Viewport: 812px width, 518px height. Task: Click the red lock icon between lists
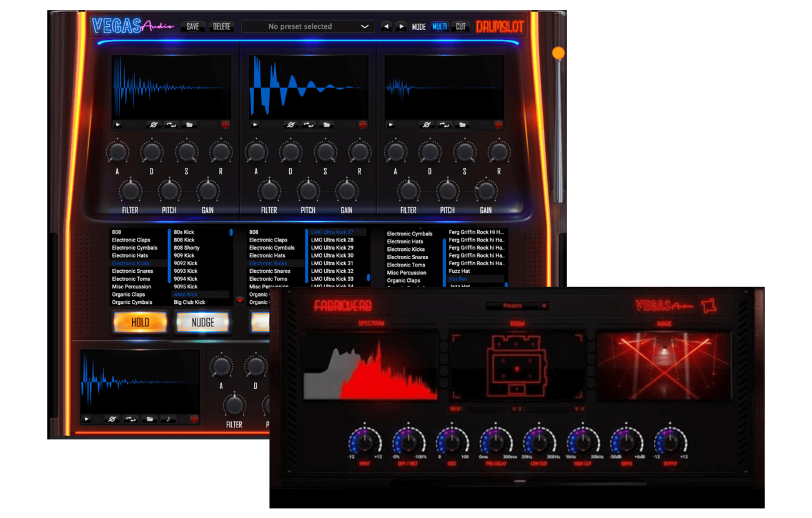pyautogui.click(x=239, y=300)
